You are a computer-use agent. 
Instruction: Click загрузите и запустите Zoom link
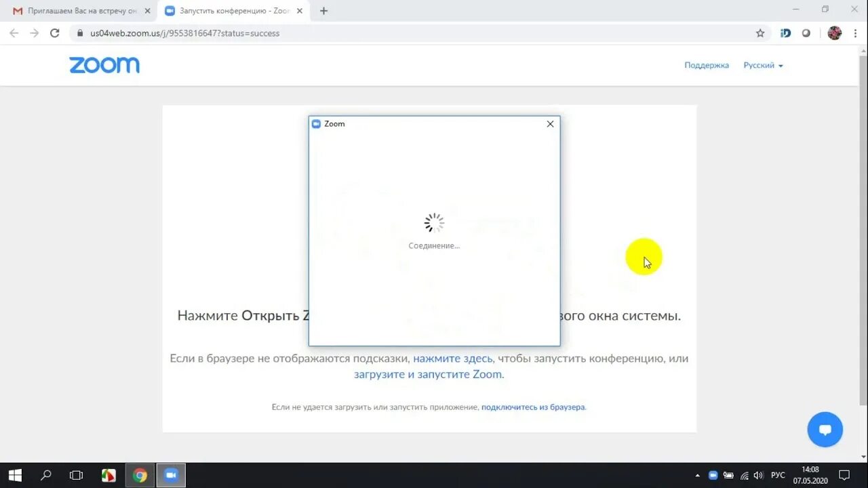(428, 374)
